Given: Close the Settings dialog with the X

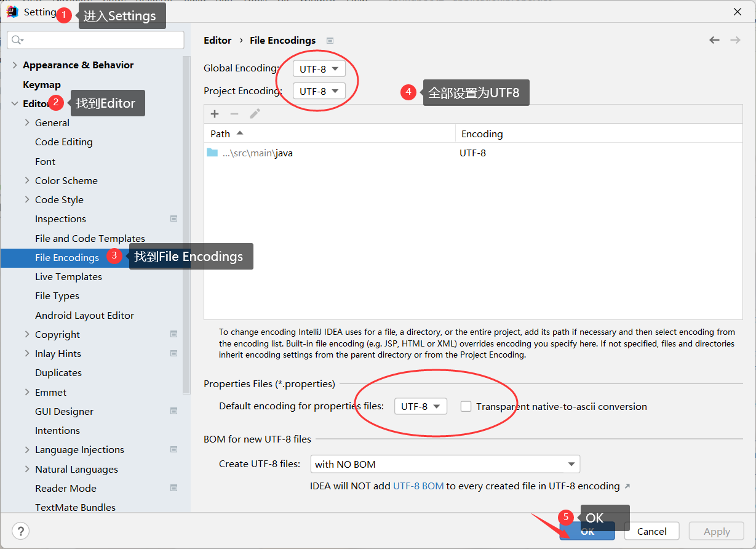Looking at the screenshot, I should tap(738, 12).
